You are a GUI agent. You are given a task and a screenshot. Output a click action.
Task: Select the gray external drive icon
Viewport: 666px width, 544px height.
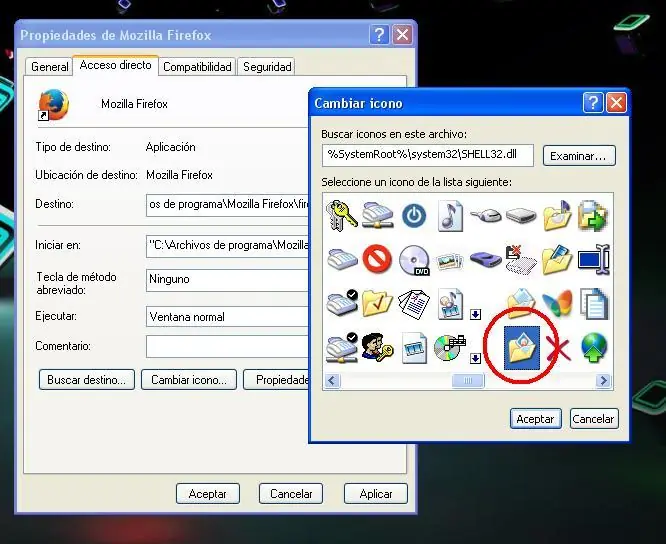pos(521,216)
